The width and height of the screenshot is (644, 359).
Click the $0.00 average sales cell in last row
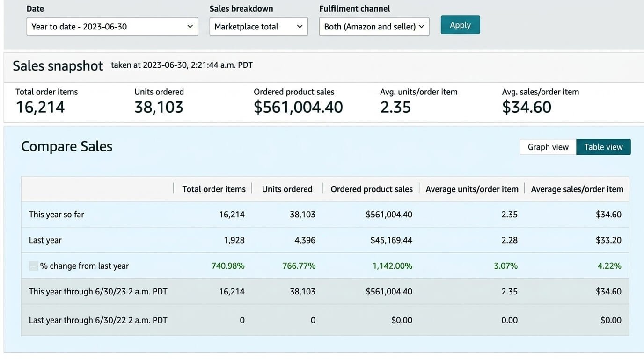click(x=611, y=320)
